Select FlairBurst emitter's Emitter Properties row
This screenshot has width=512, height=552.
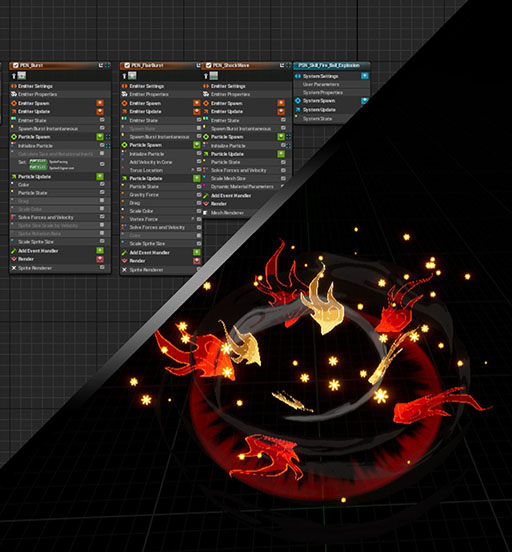click(161, 94)
